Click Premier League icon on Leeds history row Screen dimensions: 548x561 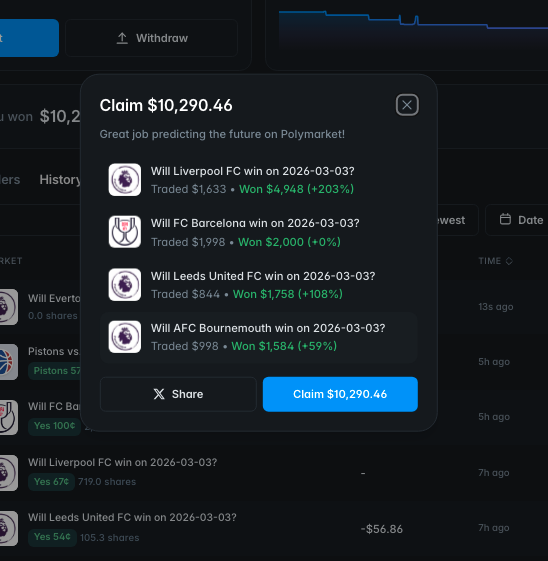[x=8, y=528]
